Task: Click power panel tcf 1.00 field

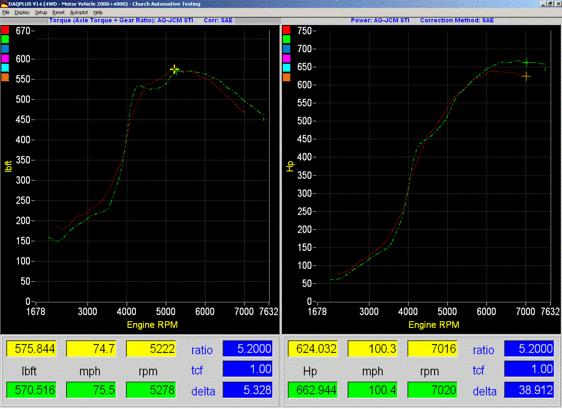Action: click(529, 369)
